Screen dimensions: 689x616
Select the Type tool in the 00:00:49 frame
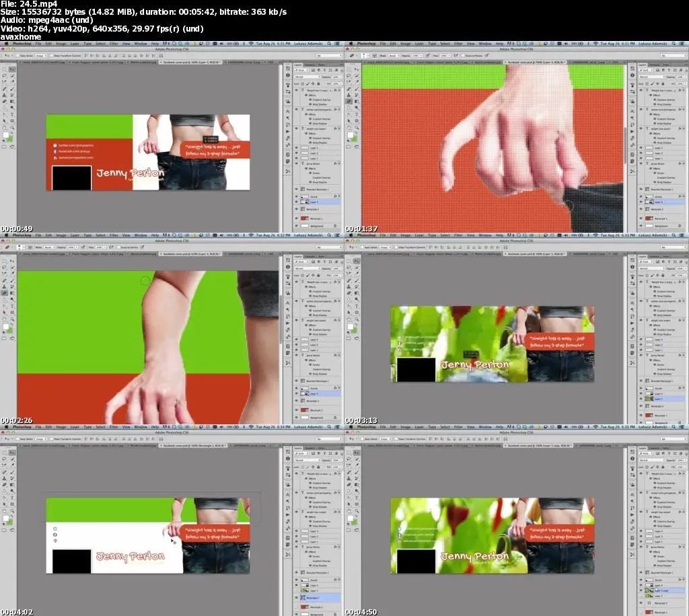click(x=12, y=114)
